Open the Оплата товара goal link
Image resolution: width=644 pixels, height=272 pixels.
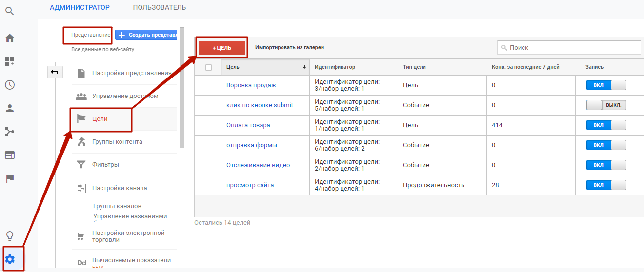pos(248,125)
